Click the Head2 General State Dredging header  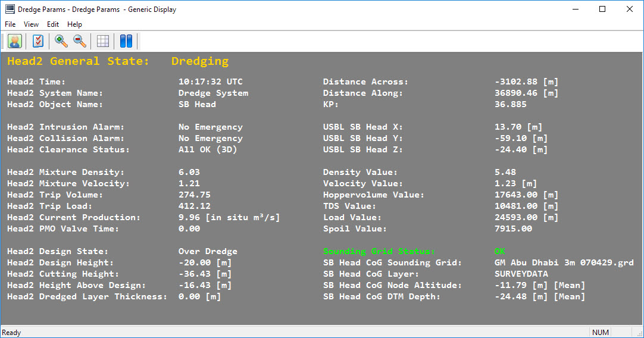pyautogui.click(x=118, y=61)
